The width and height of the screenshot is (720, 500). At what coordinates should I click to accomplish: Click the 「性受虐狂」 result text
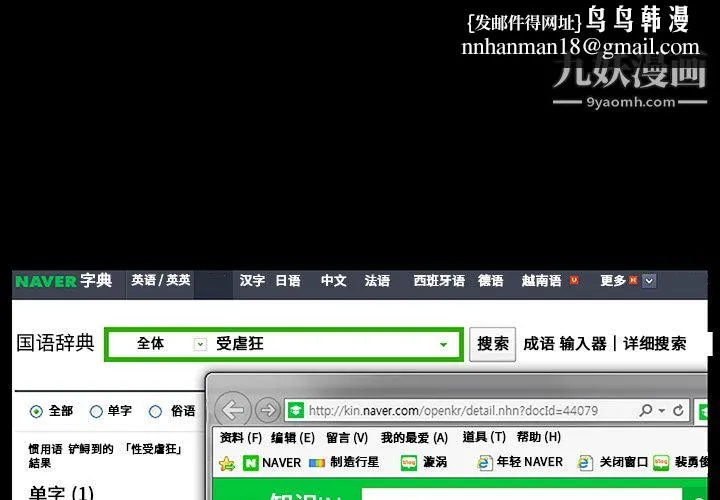click(x=154, y=449)
